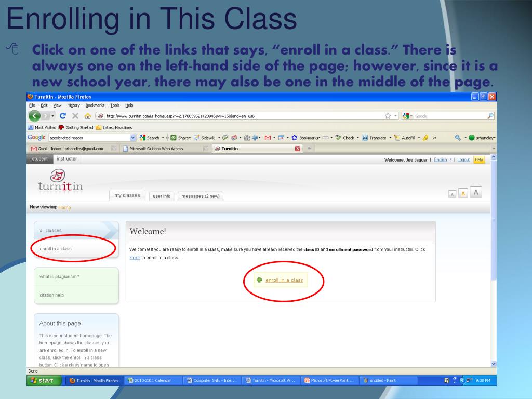Bookmark this page with the star icon
Image resolution: width=532 pixels, height=399 pixels.
[388, 116]
